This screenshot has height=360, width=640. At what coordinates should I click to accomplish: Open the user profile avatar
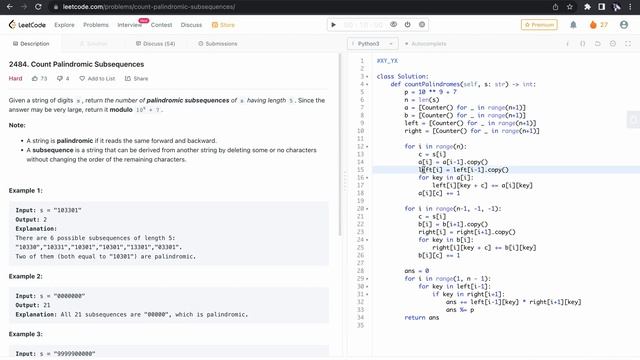[x=624, y=25]
